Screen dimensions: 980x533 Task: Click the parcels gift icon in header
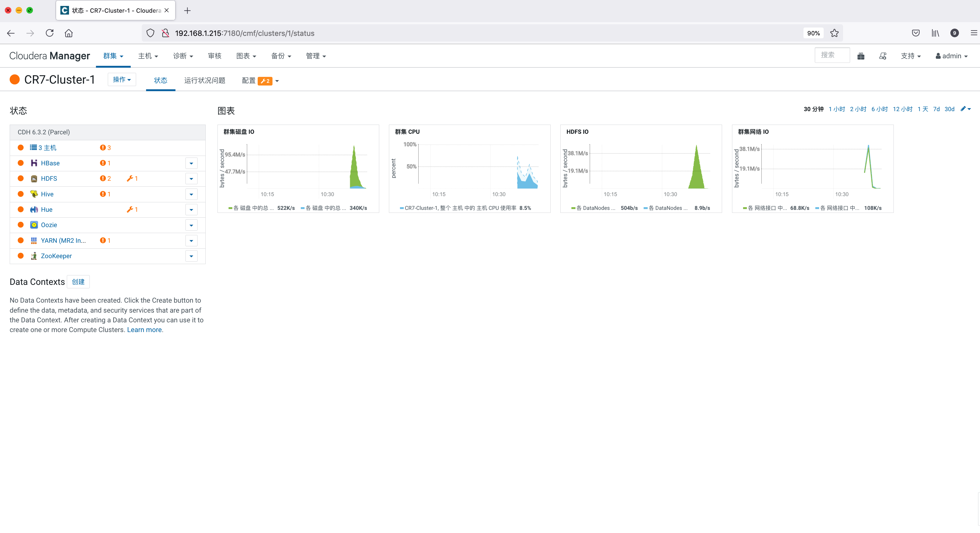pos(861,56)
